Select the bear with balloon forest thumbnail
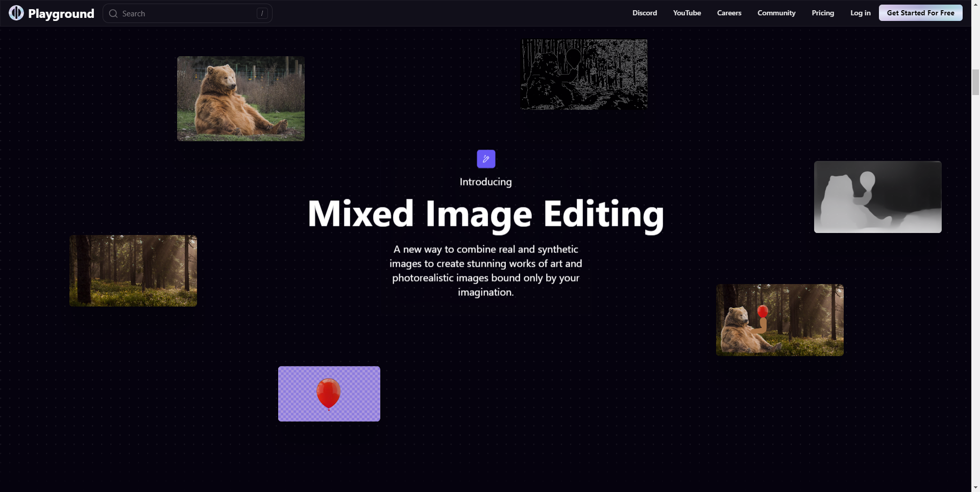 coord(780,320)
